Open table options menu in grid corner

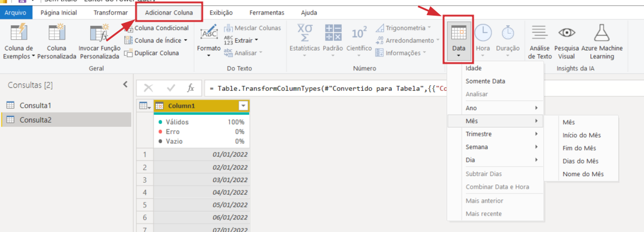(144, 106)
